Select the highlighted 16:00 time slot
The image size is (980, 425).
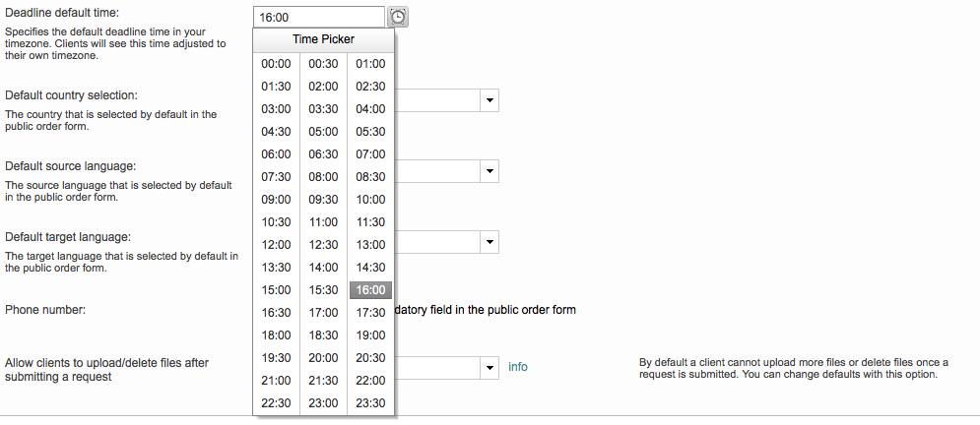pyautogui.click(x=370, y=290)
